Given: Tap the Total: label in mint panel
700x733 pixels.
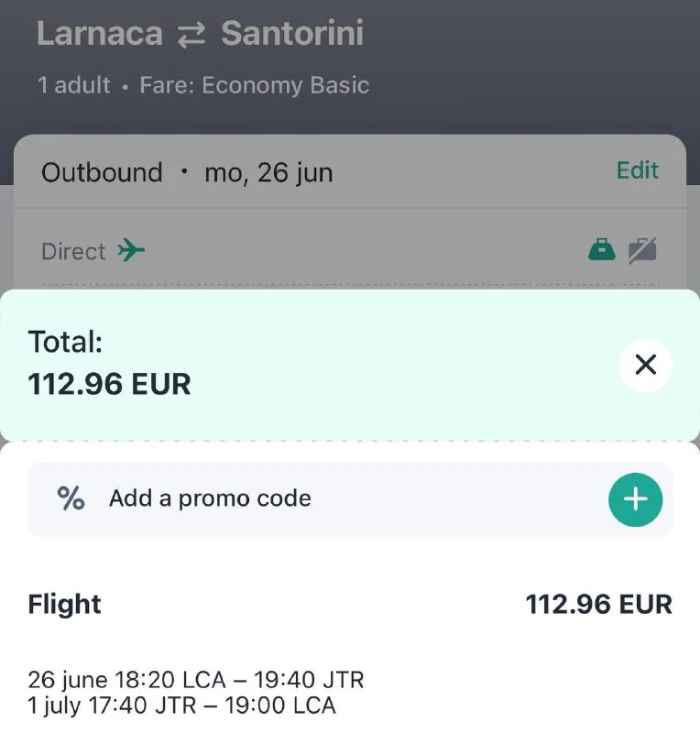Looking at the screenshot, I should point(66,343).
